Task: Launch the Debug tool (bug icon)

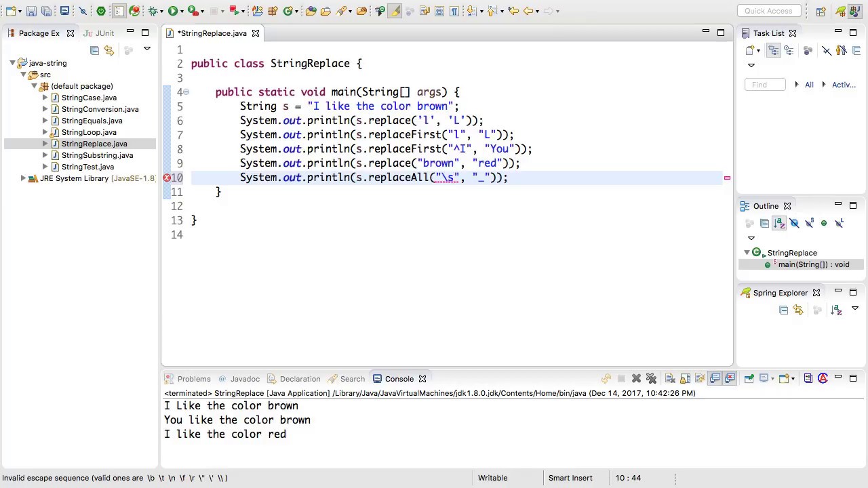Action: pos(154,11)
